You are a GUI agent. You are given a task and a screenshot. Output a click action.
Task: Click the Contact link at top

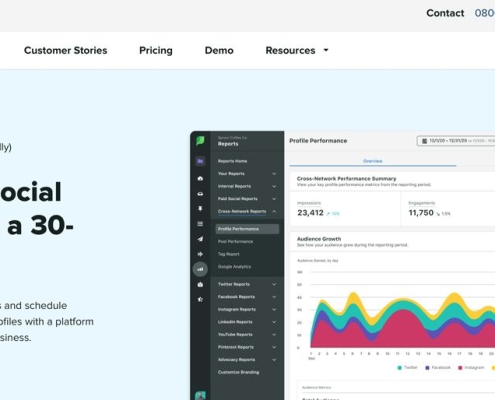coord(445,13)
